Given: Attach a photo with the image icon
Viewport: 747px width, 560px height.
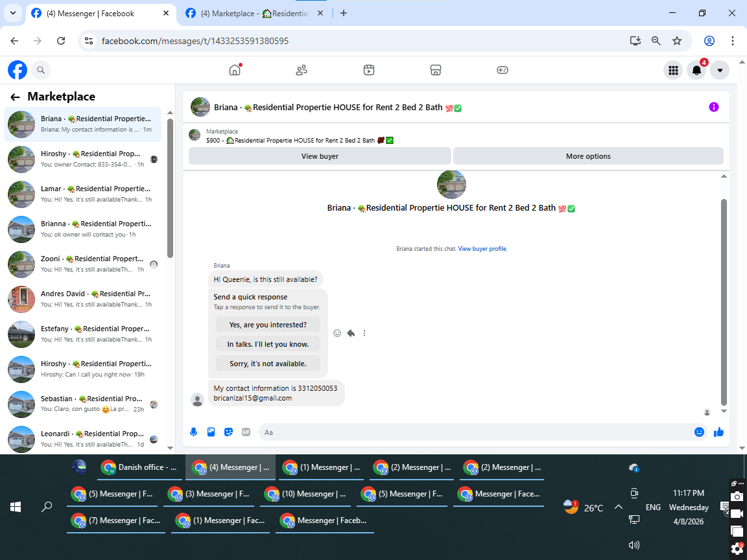Looking at the screenshot, I should (211, 432).
